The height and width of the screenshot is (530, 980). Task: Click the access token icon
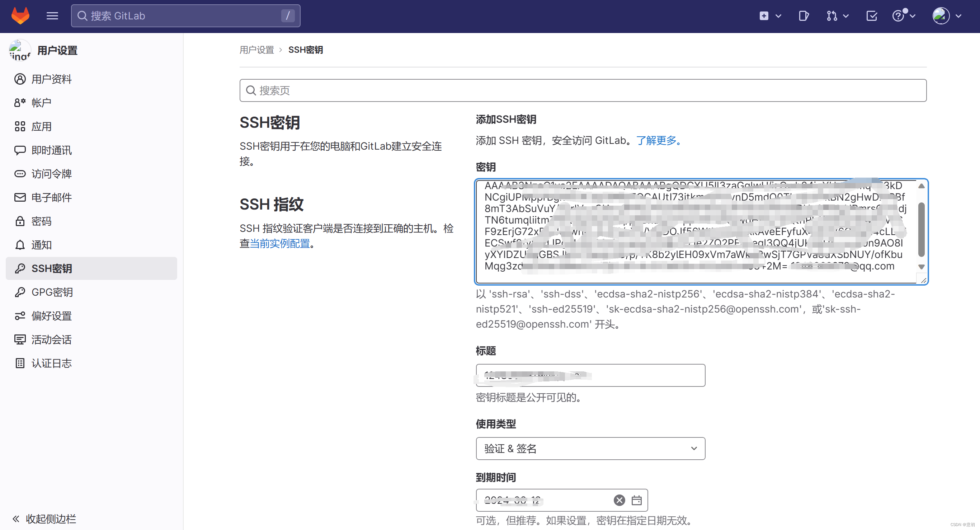pos(20,174)
